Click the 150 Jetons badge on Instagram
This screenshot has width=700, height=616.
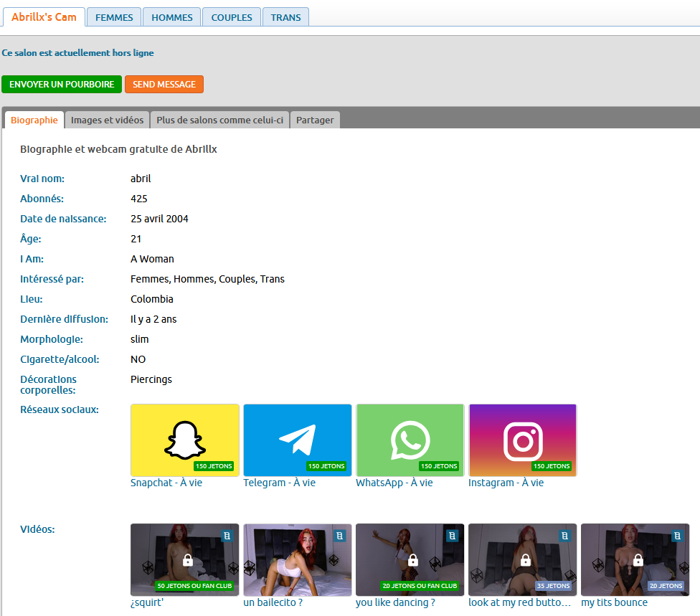click(x=552, y=466)
